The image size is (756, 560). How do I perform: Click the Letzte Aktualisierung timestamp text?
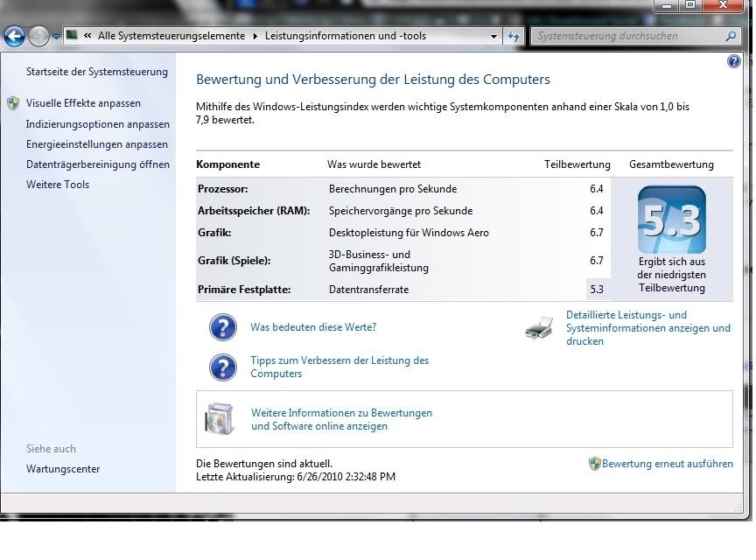[296, 477]
